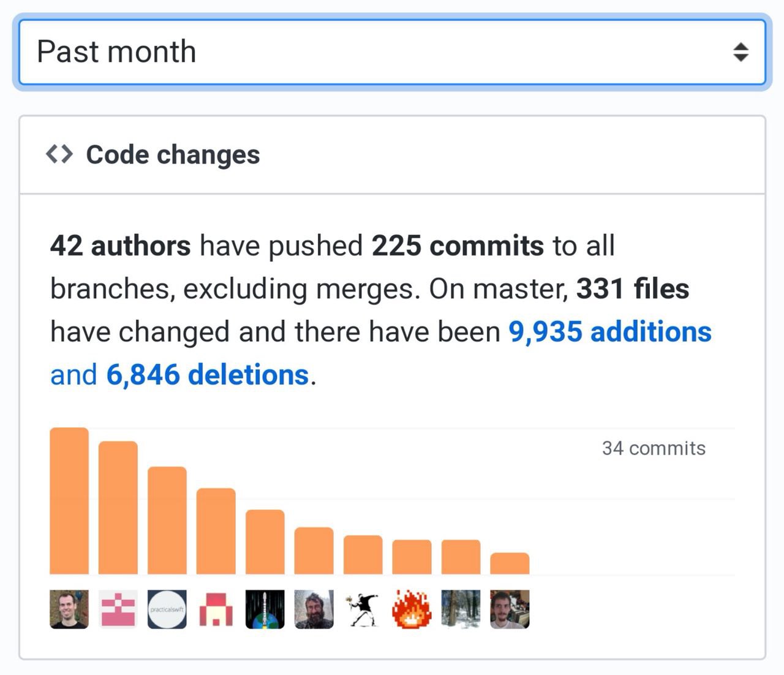Open the 9,935 additions link
Screen dimensions: 784x675
(x=610, y=332)
